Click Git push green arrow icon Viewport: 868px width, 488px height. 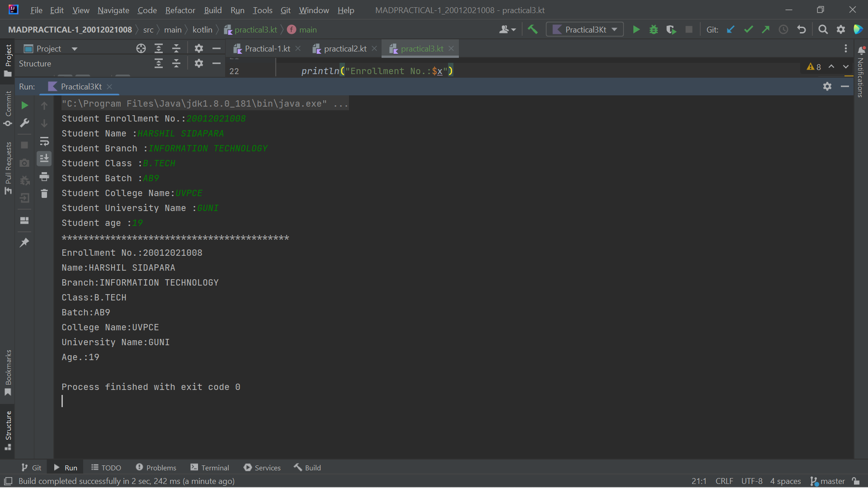(x=766, y=30)
